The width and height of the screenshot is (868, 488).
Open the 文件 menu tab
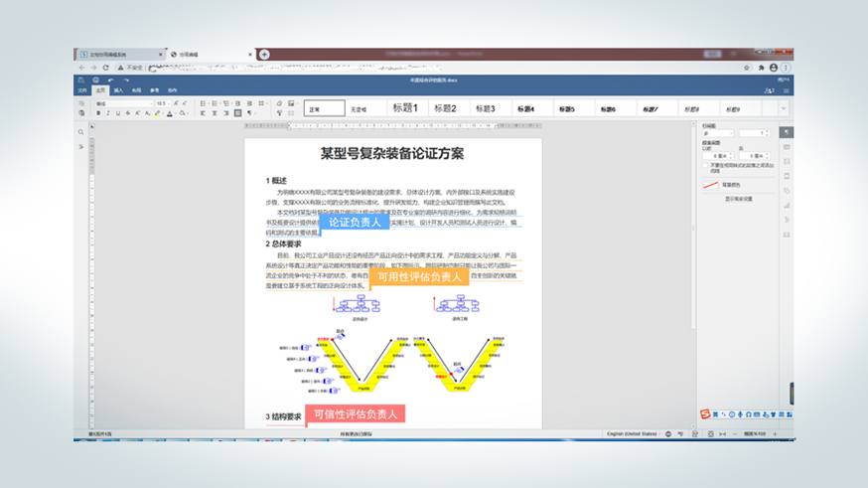click(x=83, y=89)
